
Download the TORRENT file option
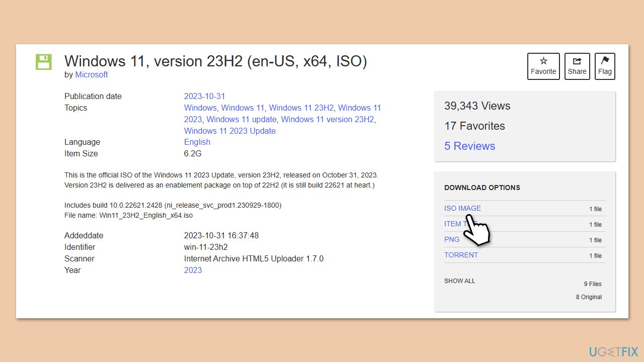coord(461,255)
